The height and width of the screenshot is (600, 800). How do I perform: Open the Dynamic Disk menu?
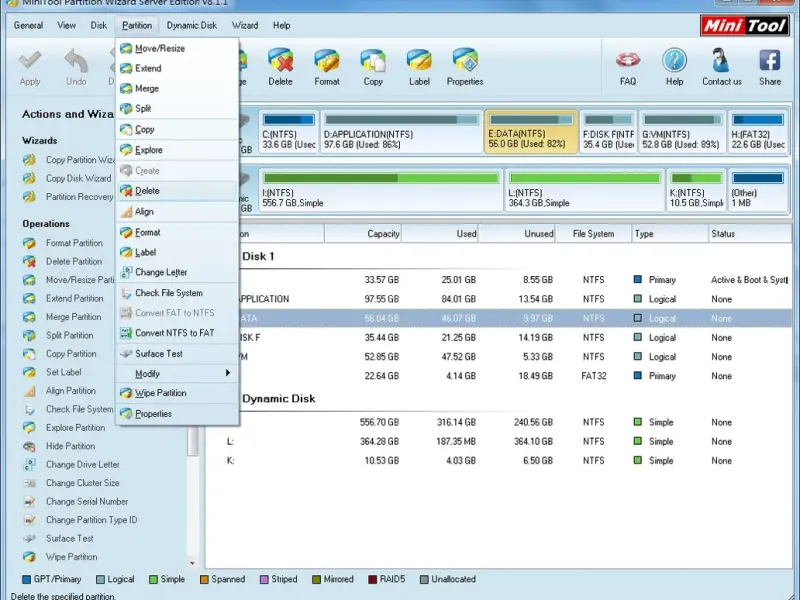(x=191, y=25)
